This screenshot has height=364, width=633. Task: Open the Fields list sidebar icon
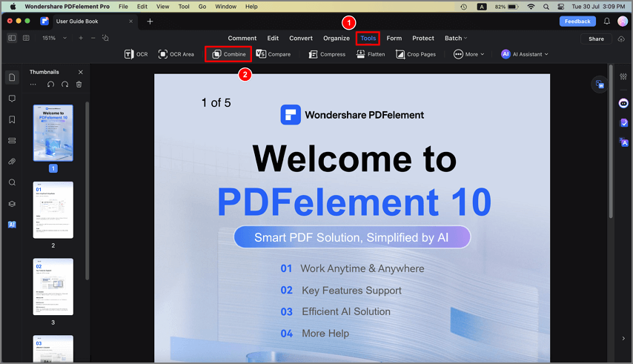(12, 140)
